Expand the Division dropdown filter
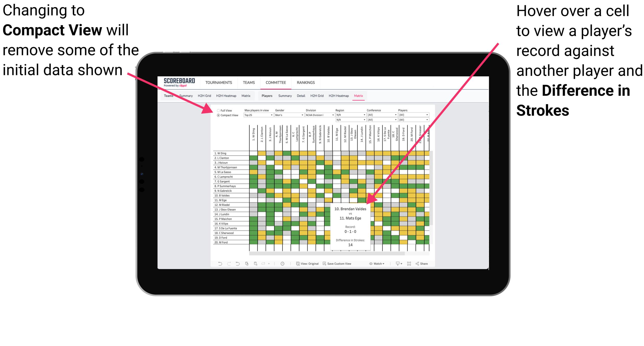This screenshot has height=346, width=644. tap(336, 116)
